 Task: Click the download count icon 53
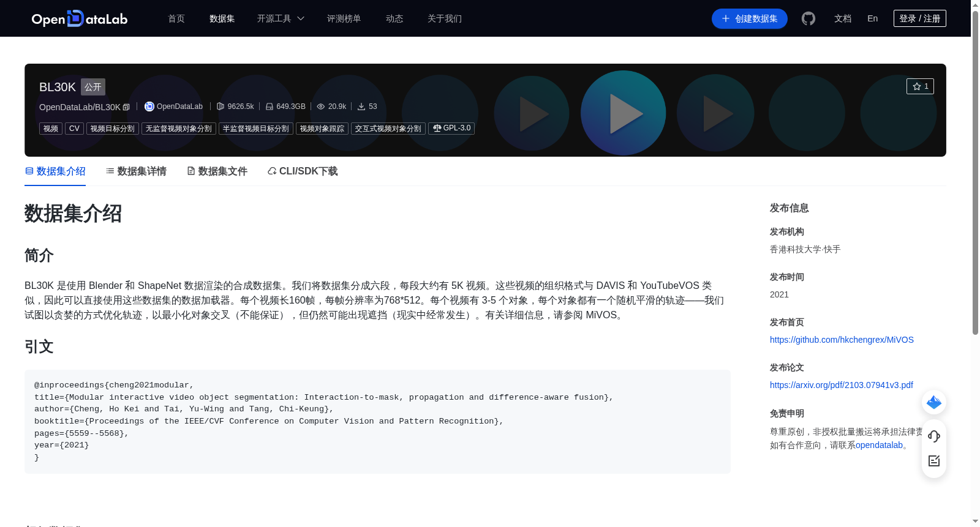pos(361,107)
